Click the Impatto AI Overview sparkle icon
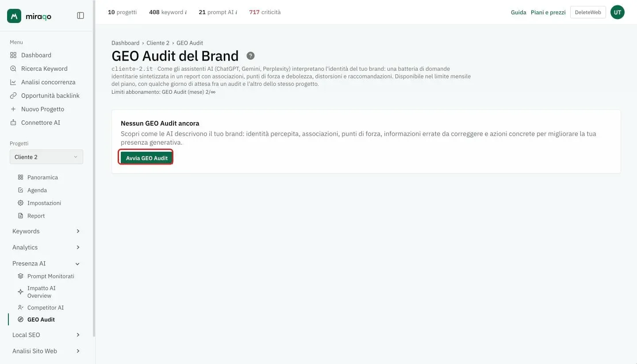The width and height of the screenshot is (637, 364). click(x=20, y=292)
